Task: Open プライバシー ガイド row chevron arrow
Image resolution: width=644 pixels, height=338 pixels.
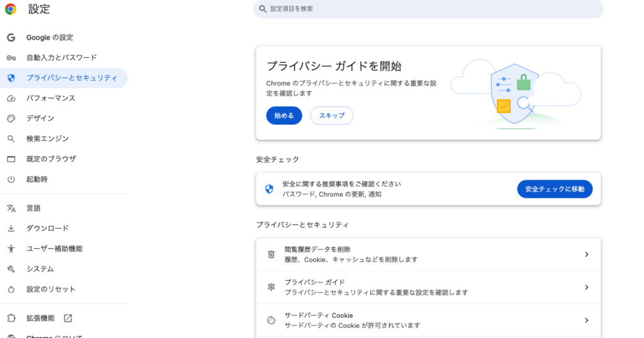Action: (x=586, y=287)
